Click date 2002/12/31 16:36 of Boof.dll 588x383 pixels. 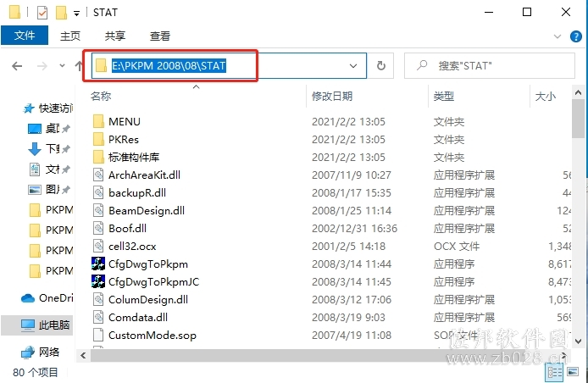[354, 229]
